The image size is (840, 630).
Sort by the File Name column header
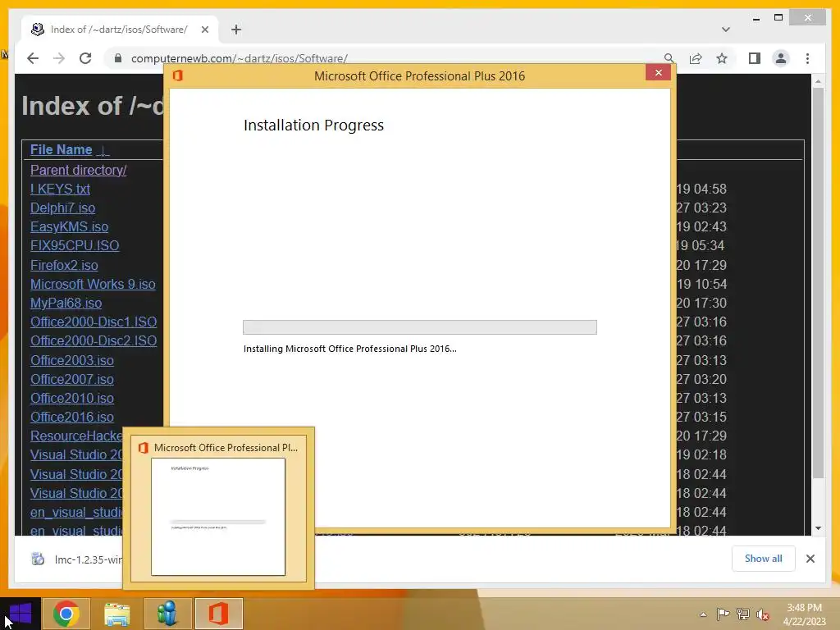point(61,149)
